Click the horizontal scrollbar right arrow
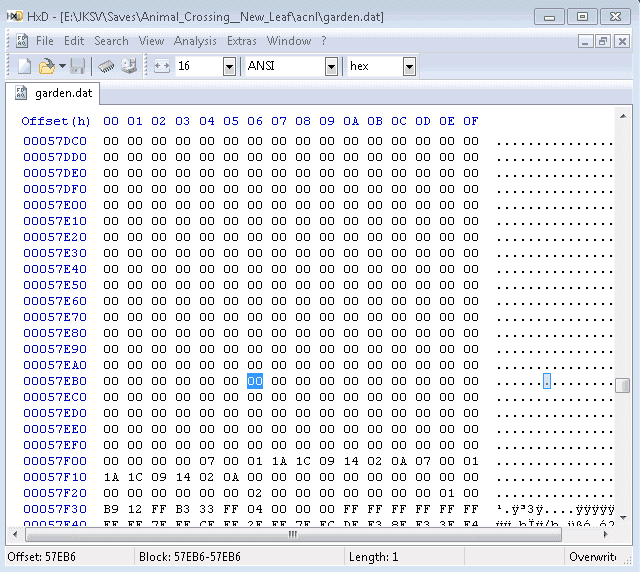The height and width of the screenshot is (572, 640). pos(606,534)
